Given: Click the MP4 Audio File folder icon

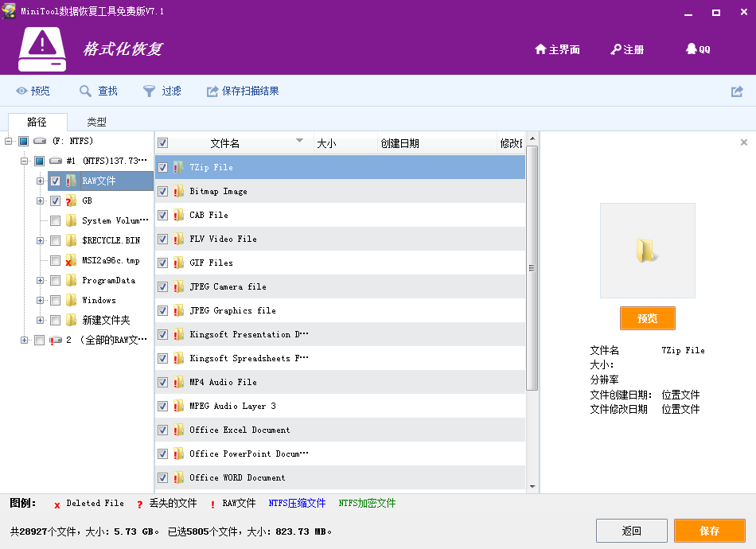Looking at the screenshot, I should click(x=178, y=382).
